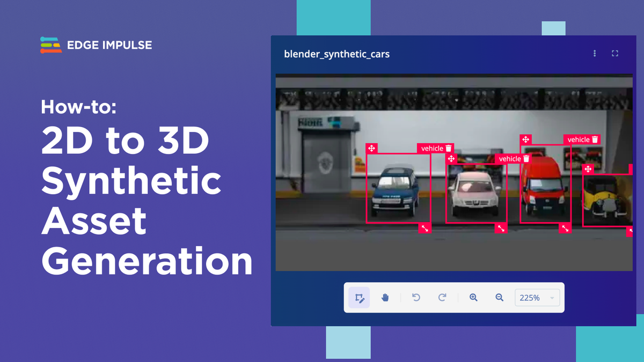Screen dimensions: 644x362
Task: Click the move handle on the blue minivan's box
Action: [372, 148]
